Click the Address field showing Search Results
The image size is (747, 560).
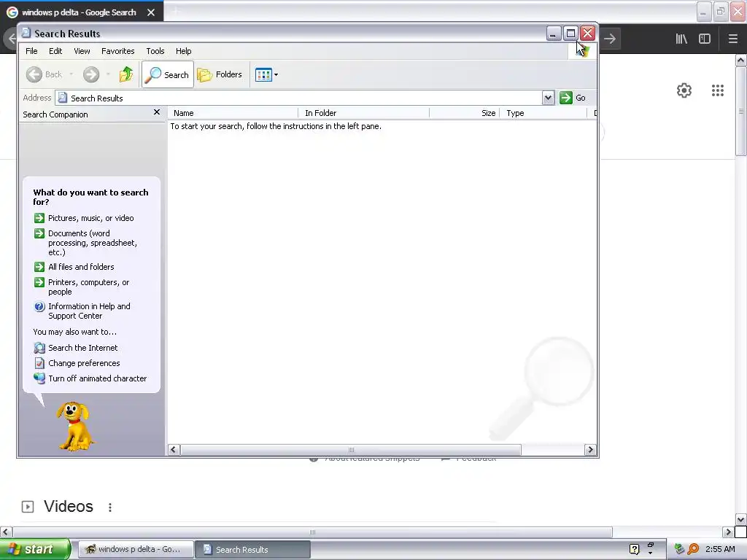tap(298, 98)
